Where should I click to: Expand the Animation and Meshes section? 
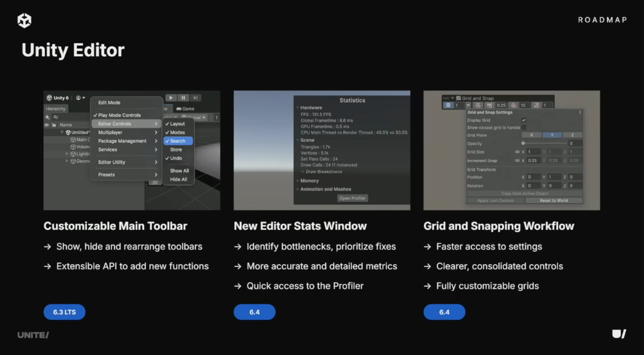298,189
